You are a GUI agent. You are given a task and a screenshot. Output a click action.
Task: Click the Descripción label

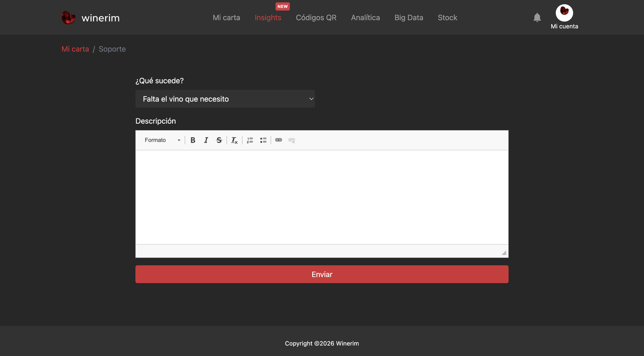(x=155, y=121)
